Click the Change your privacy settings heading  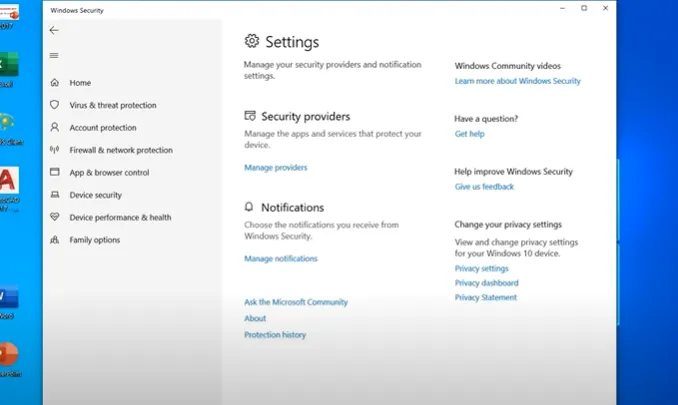point(508,225)
